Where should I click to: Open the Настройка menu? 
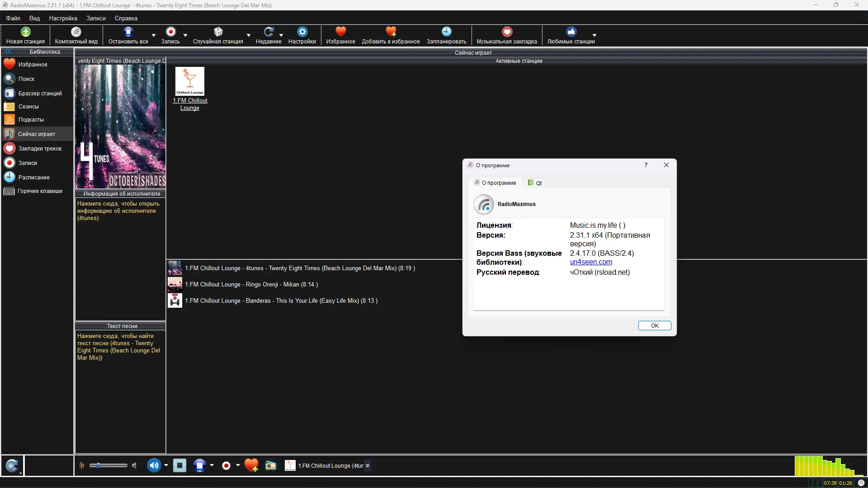[x=63, y=19]
